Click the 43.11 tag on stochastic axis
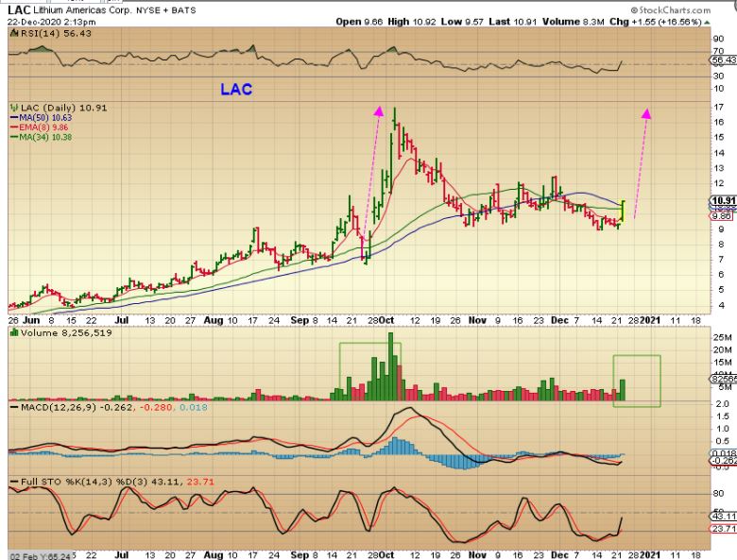This screenshot has width=737, height=560. click(724, 516)
